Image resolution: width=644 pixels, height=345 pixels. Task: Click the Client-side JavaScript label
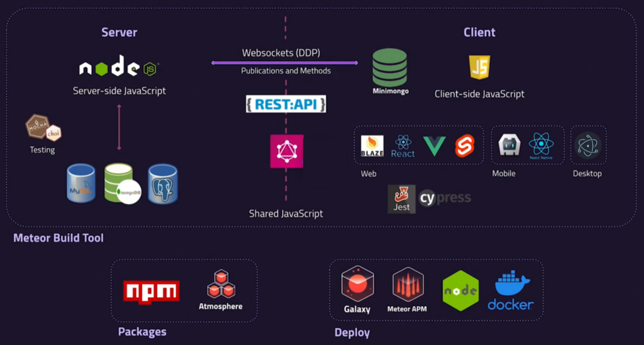479,94
